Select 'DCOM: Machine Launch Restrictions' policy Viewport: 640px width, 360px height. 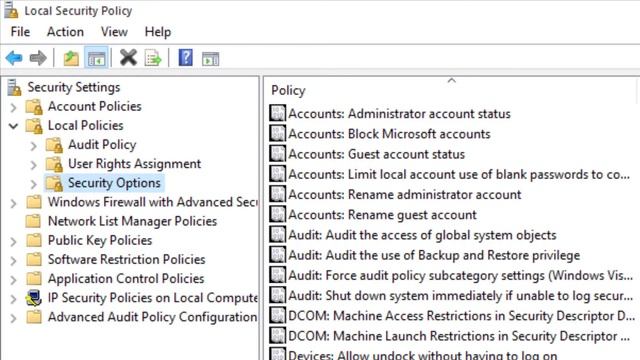click(x=459, y=336)
